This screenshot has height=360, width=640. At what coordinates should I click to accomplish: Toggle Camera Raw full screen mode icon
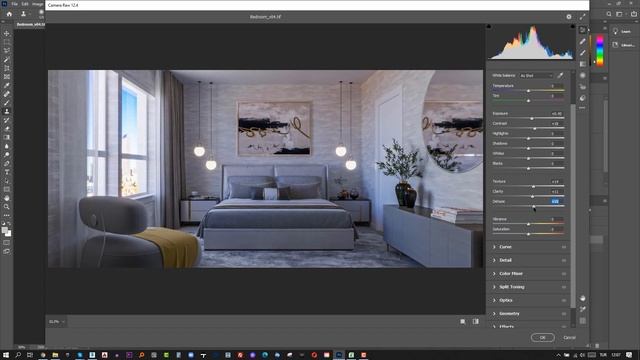(582, 17)
